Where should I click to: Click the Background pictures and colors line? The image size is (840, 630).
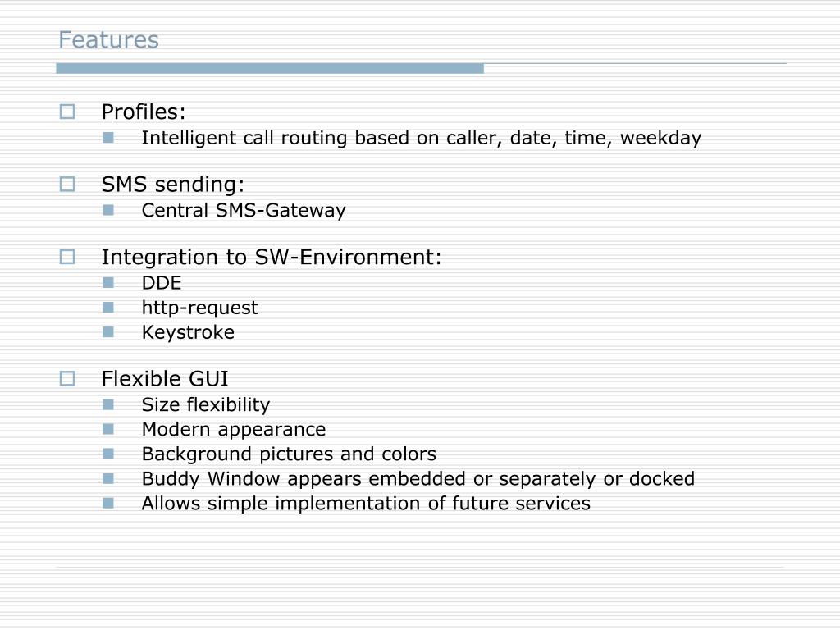pos(290,454)
